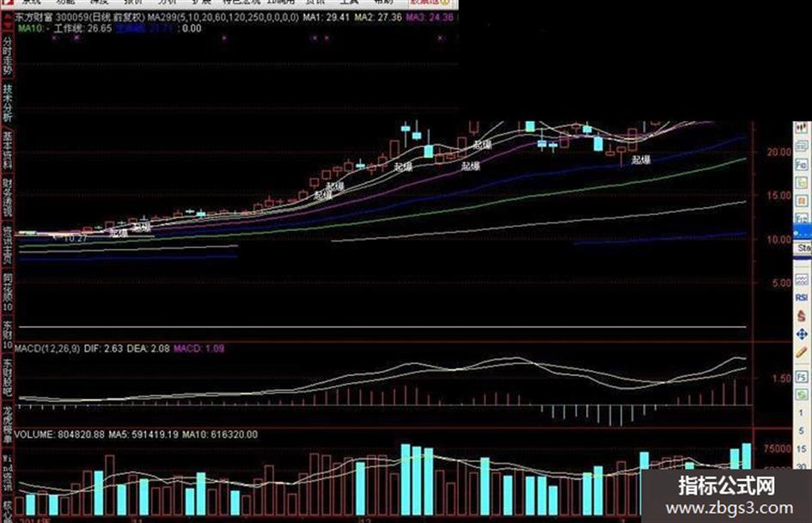Click the window list icon below candlestick icon
The width and height of the screenshot is (812, 523).
click(x=802, y=147)
